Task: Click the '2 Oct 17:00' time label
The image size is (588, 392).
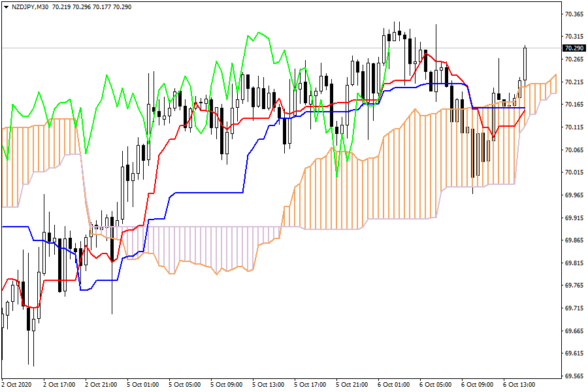Action: coord(59,385)
